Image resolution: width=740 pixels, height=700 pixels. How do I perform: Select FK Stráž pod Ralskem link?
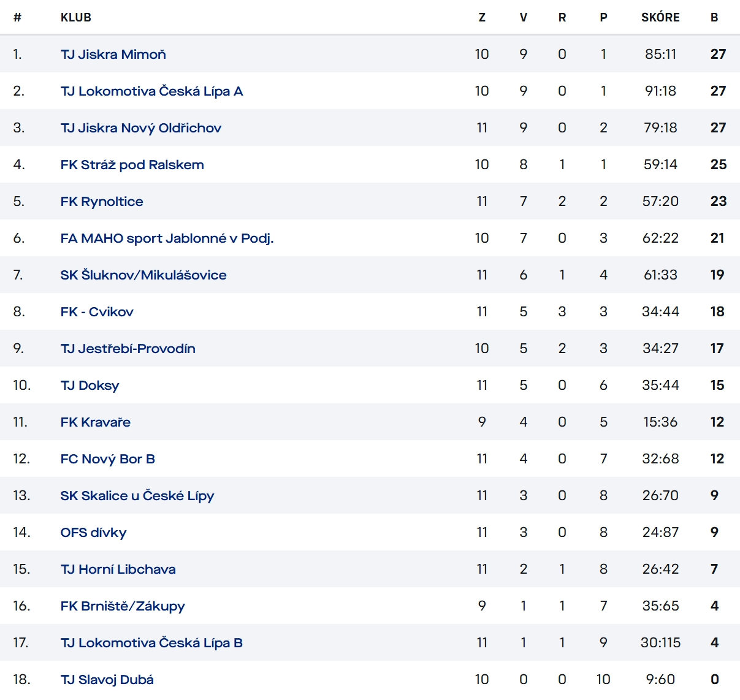[132, 165]
